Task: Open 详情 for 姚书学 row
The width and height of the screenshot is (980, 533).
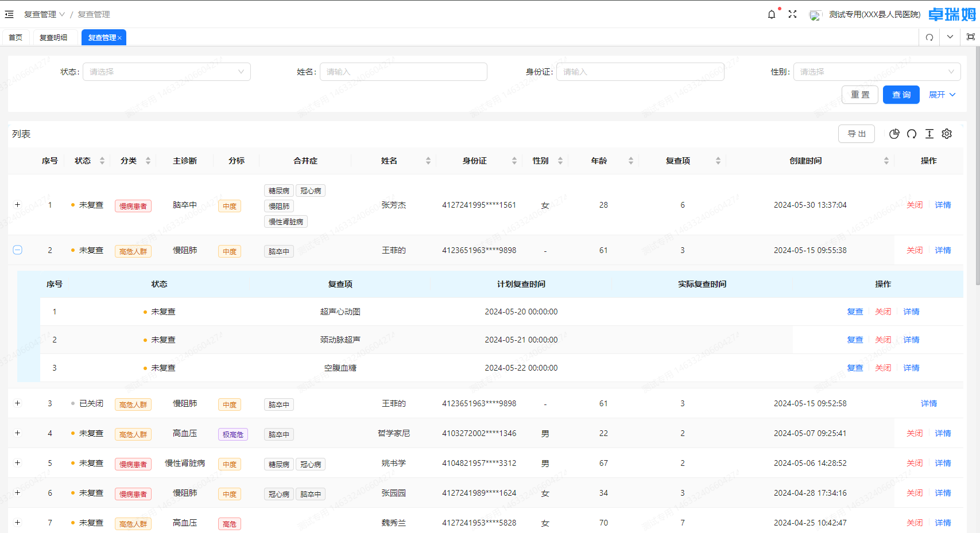Action: tap(943, 463)
